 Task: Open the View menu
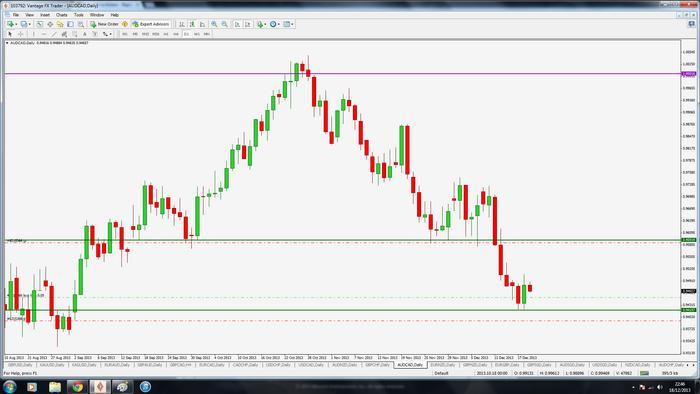pyautogui.click(x=29, y=15)
